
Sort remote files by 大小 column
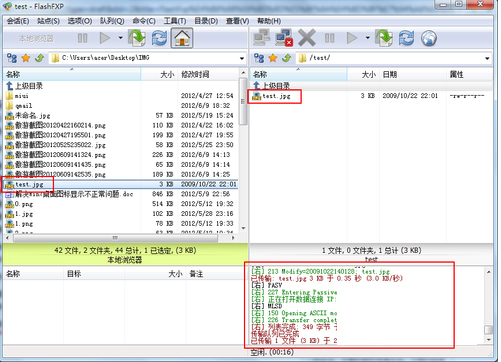tap(363, 74)
